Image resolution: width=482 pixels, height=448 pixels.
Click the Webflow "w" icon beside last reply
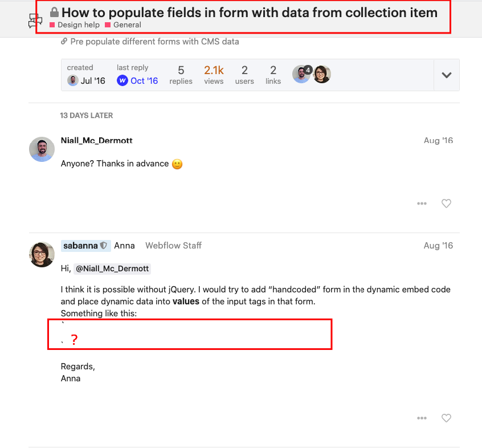click(x=122, y=81)
